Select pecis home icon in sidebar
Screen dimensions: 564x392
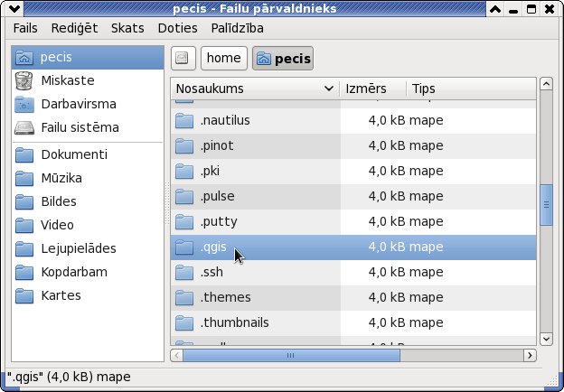tap(24, 57)
